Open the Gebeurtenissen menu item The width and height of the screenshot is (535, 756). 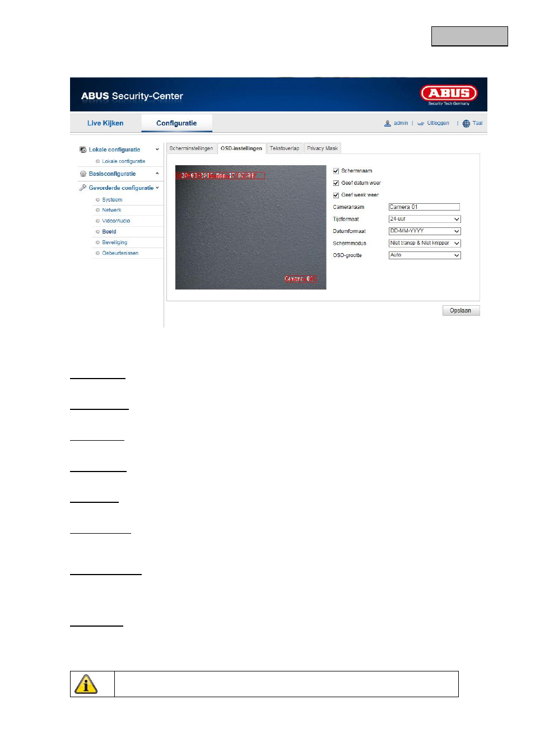[x=120, y=253]
